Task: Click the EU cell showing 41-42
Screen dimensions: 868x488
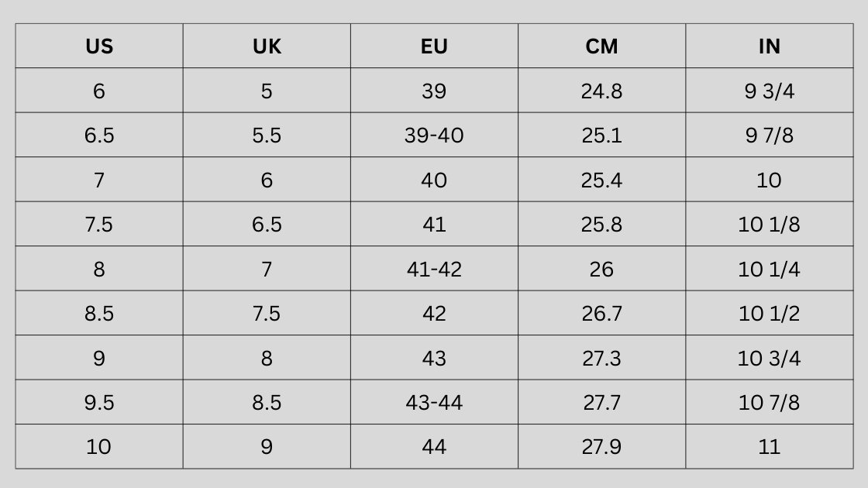Action: [x=434, y=270]
